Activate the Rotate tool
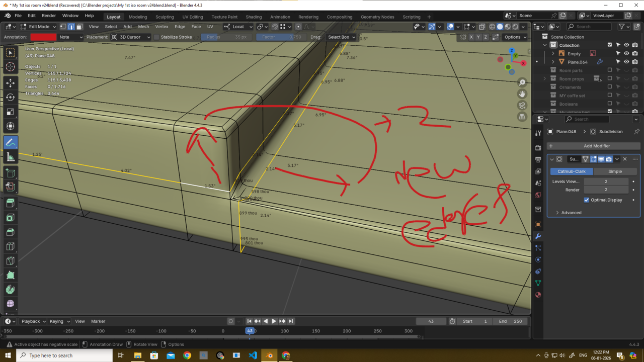Viewport: 644px width, 362px height. 10,98
